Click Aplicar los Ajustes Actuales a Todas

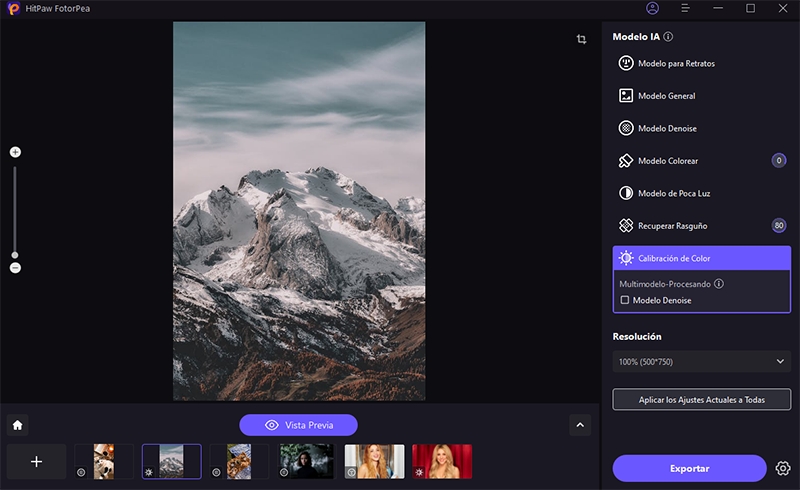click(701, 400)
